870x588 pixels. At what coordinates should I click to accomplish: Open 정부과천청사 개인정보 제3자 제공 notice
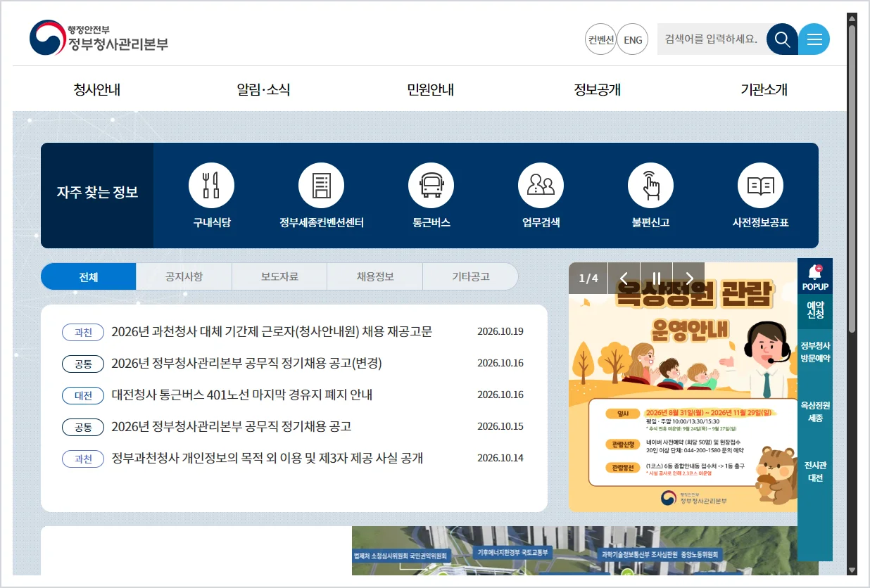[x=267, y=458]
